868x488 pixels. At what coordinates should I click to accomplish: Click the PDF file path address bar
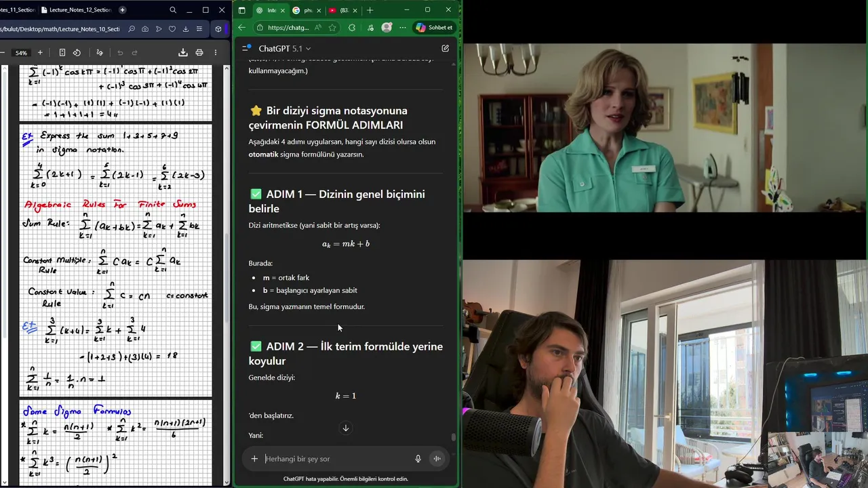click(x=60, y=29)
